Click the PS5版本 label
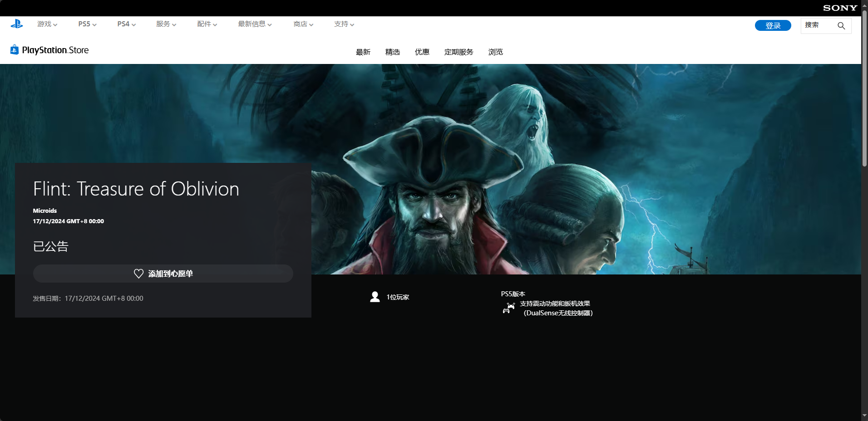The height and width of the screenshot is (421, 868). point(513,294)
